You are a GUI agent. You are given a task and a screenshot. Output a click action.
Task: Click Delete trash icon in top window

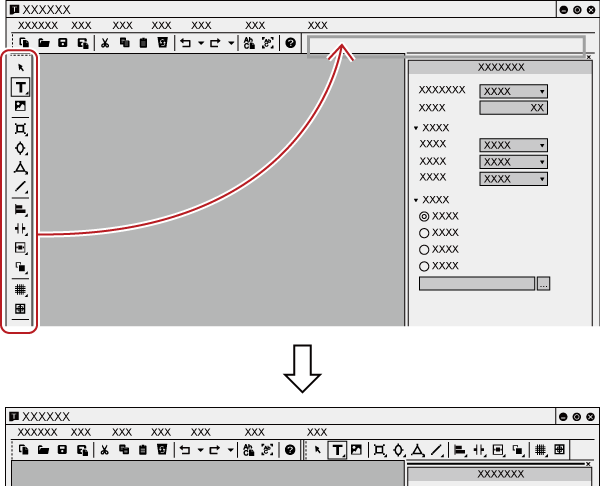coord(163,43)
